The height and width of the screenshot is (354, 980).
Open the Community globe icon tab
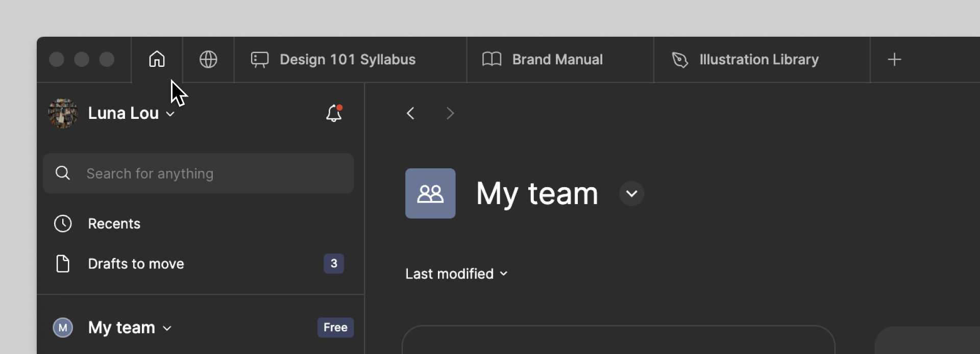208,59
